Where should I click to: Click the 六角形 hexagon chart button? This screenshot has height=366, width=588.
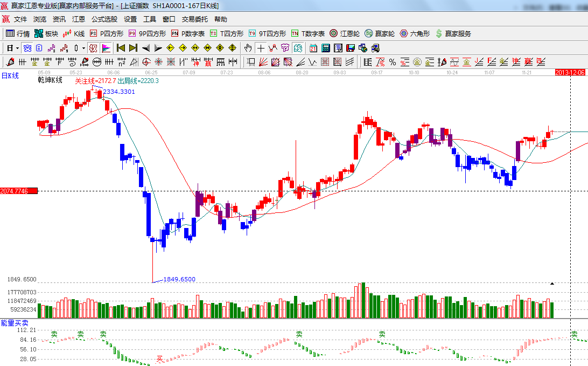click(x=415, y=33)
